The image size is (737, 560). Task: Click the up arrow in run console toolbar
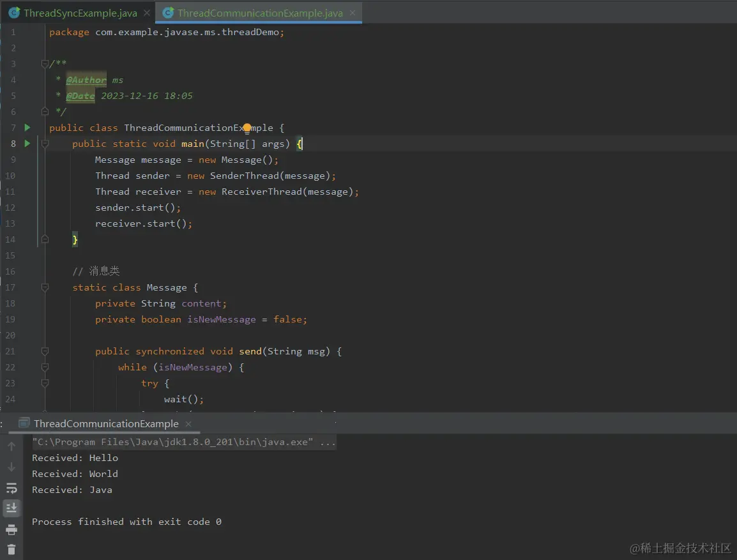click(11, 446)
